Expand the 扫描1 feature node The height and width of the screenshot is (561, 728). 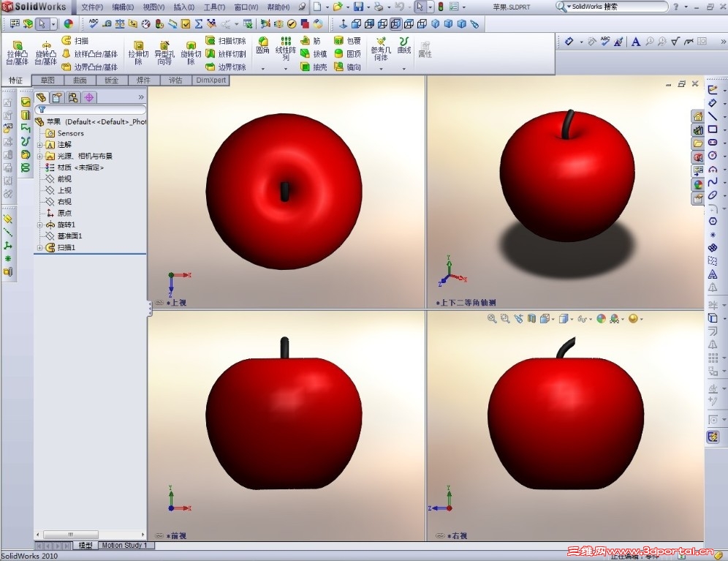click(x=40, y=248)
